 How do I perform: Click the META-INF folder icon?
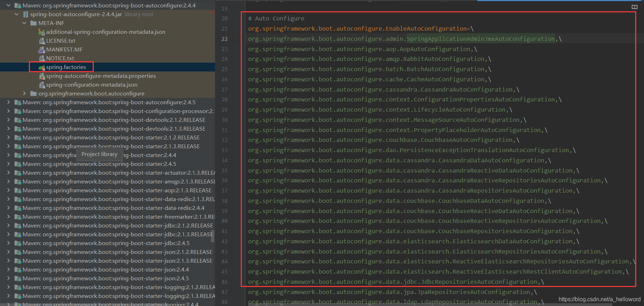click(33, 23)
